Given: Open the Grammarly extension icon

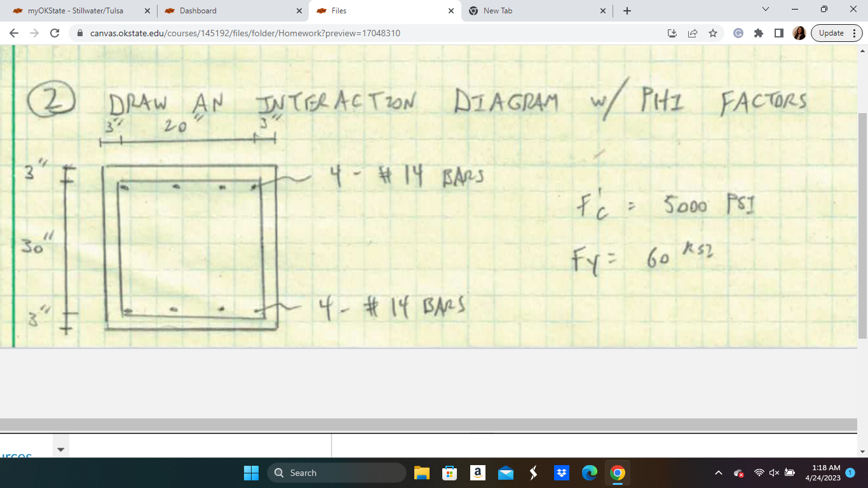Looking at the screenshot, I should 738,33.
